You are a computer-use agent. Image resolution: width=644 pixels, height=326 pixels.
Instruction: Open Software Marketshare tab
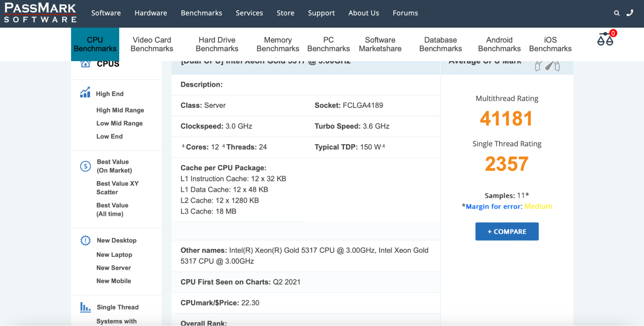point(380,44)
